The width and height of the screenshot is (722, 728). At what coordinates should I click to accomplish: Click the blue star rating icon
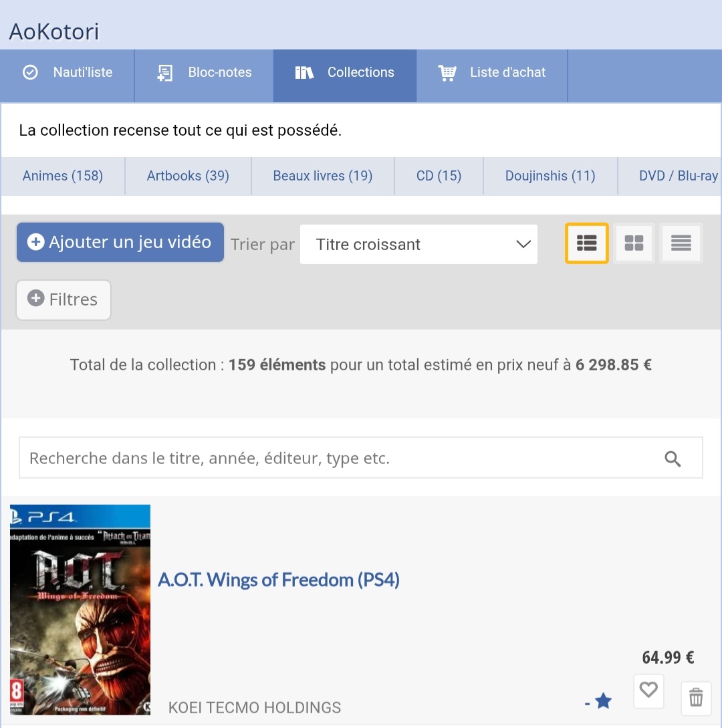click(x=603, y=701)
